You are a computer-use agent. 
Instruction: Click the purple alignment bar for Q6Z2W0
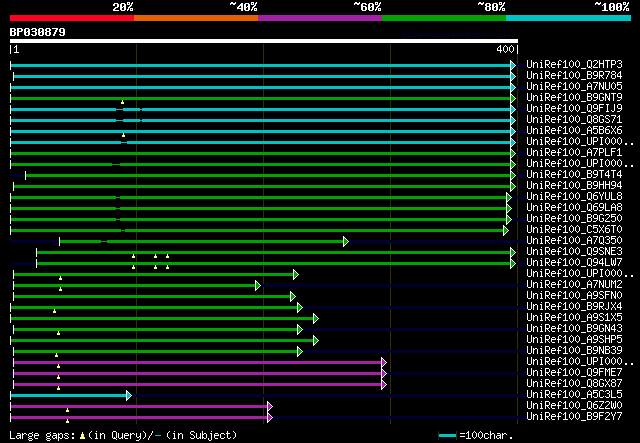click(139, 407)
